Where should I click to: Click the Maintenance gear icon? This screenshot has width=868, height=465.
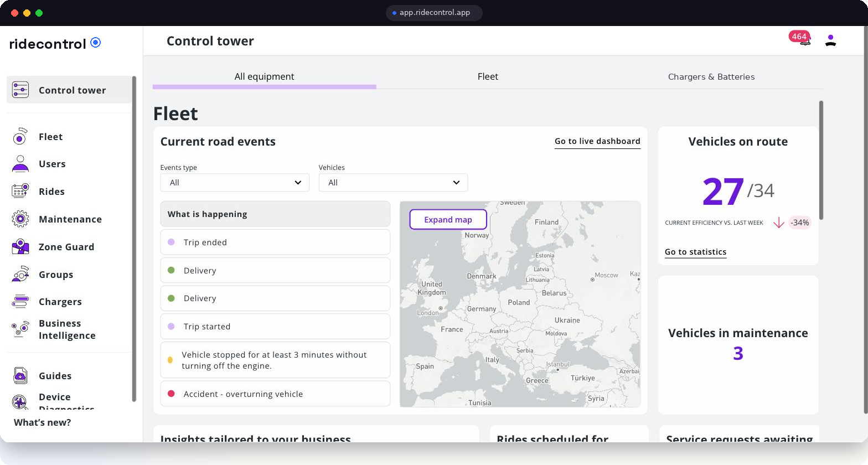[x=20, y=219]
